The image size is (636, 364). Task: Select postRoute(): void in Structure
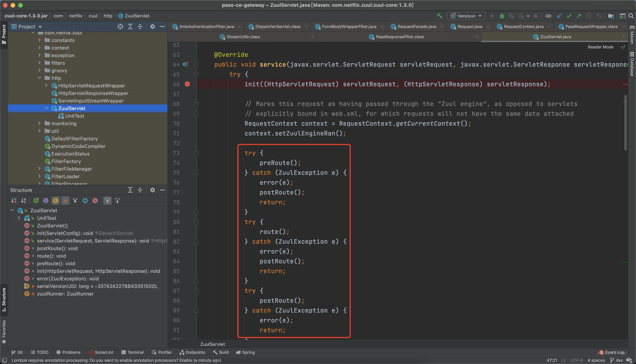(57, 248)
